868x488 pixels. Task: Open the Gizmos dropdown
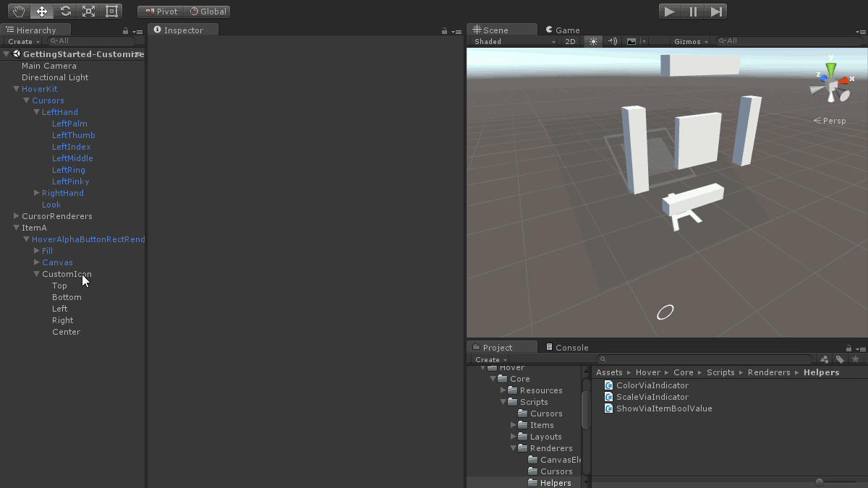click(690, 42)
